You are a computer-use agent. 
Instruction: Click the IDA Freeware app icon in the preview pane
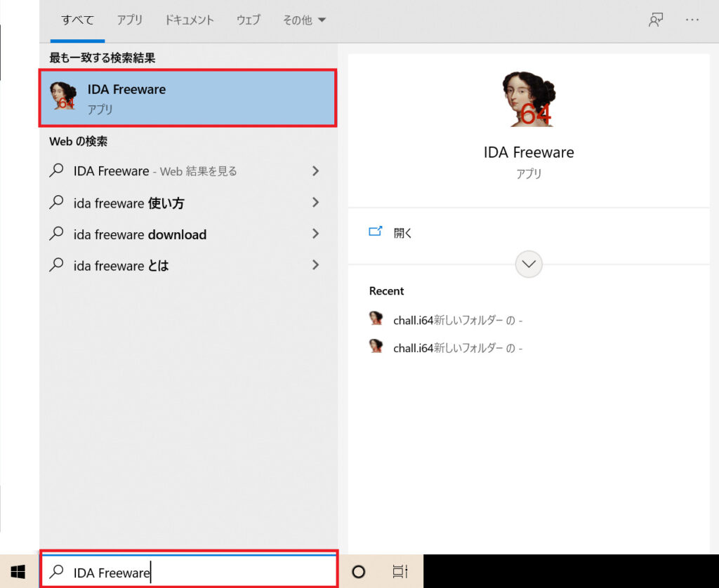529,98
